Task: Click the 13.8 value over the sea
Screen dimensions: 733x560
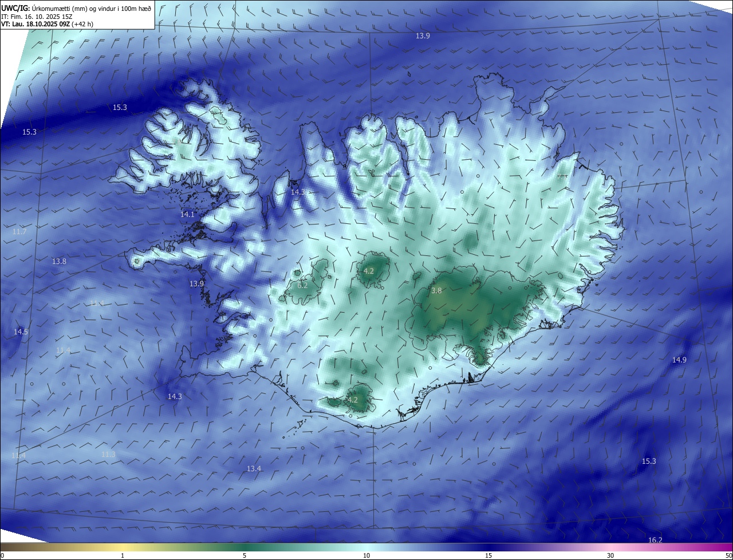Action: coord(59,261)
